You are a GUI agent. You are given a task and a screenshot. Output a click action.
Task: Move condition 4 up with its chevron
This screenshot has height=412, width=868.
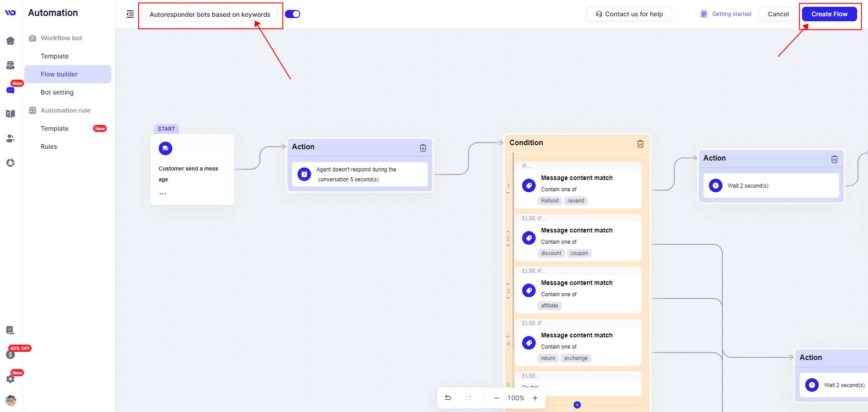click(x=508, y=336)
